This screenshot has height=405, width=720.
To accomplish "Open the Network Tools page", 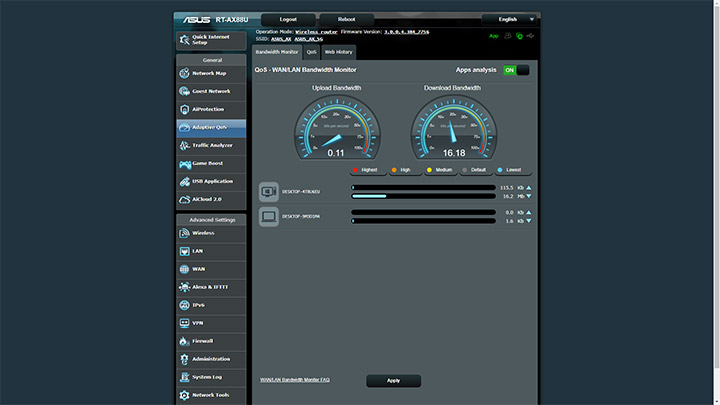I will coord(211,395).
